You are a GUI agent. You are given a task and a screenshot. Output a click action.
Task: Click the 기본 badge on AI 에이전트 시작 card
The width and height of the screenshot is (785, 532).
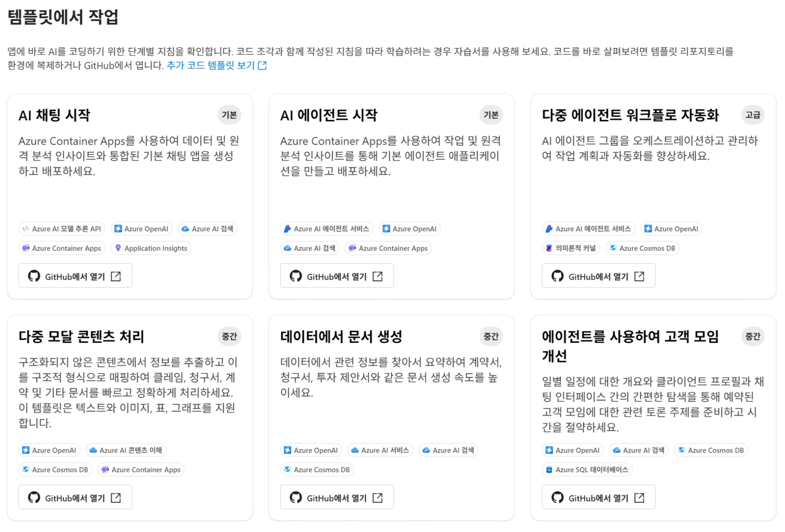tap(491, 115)
